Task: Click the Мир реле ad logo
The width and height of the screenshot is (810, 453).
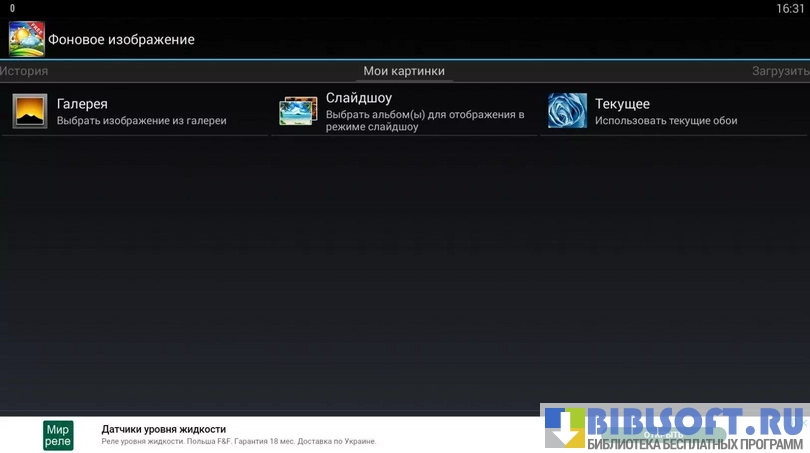Action: tap(58, 435)
